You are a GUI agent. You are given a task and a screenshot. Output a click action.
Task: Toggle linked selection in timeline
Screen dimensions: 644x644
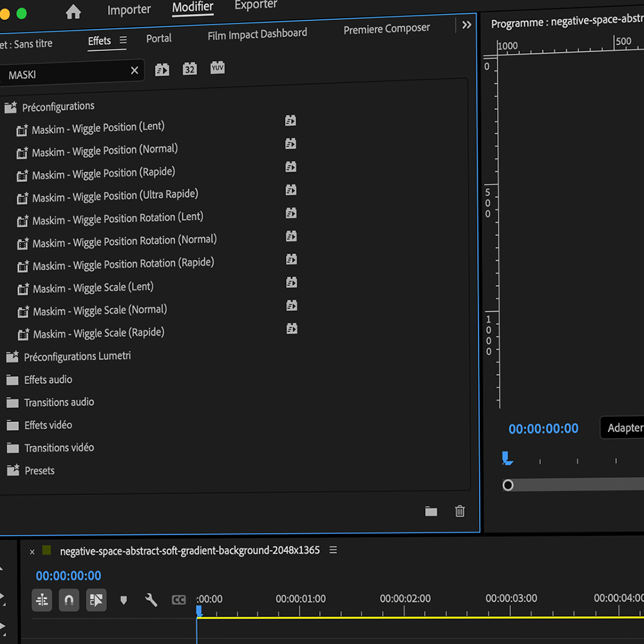pos(96,600)
